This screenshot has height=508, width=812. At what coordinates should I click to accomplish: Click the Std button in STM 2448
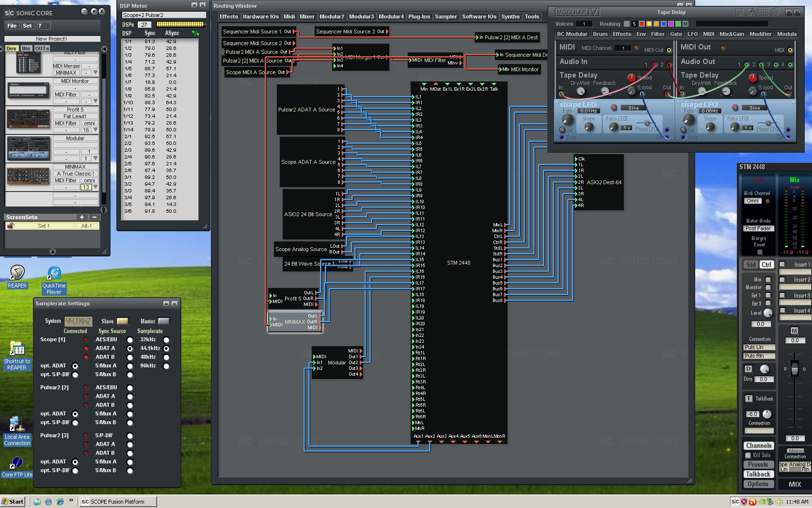[751, 265]
